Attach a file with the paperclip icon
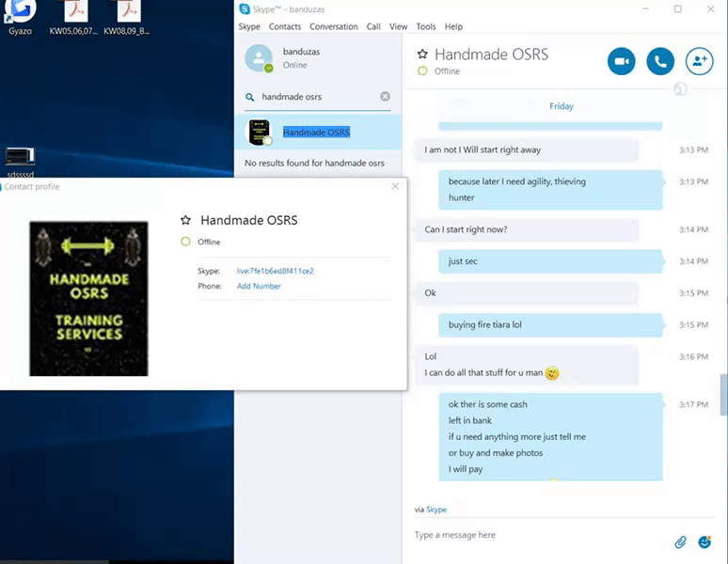728x564 pixels. tap(680, 541)
